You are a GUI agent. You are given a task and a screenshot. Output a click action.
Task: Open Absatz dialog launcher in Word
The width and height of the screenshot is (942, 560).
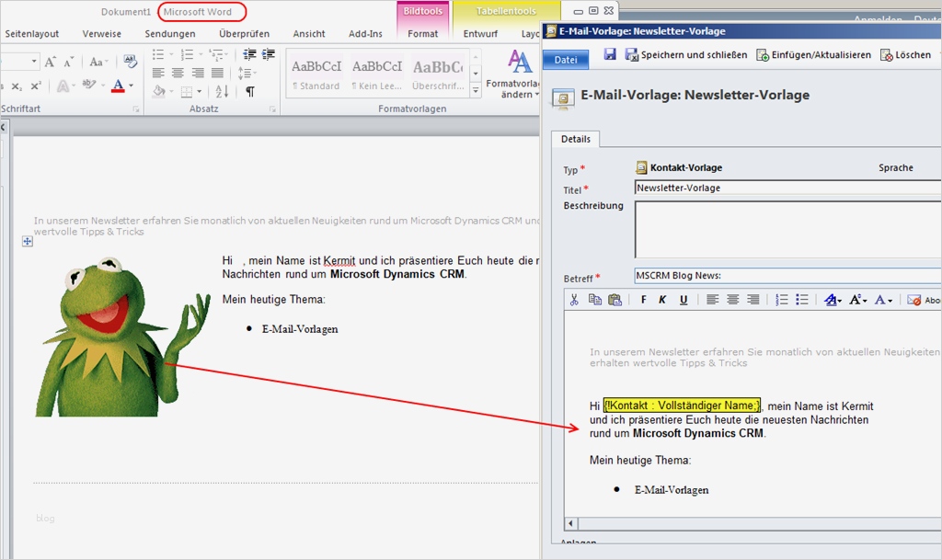pos(272,109)
